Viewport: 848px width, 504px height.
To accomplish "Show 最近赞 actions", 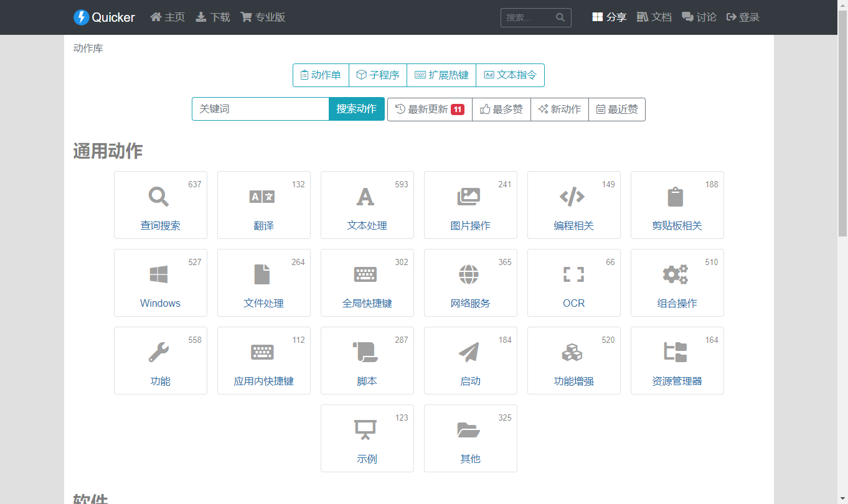I will pos(617,110).
